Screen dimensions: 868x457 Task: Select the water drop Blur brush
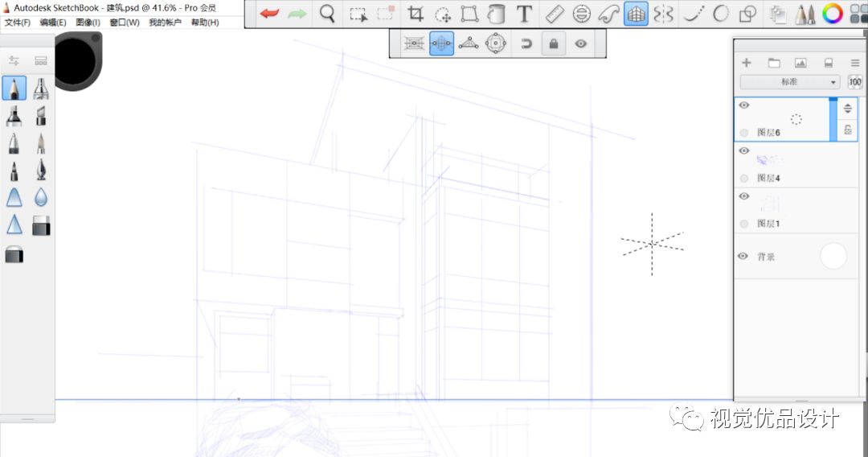pos(41,197)
